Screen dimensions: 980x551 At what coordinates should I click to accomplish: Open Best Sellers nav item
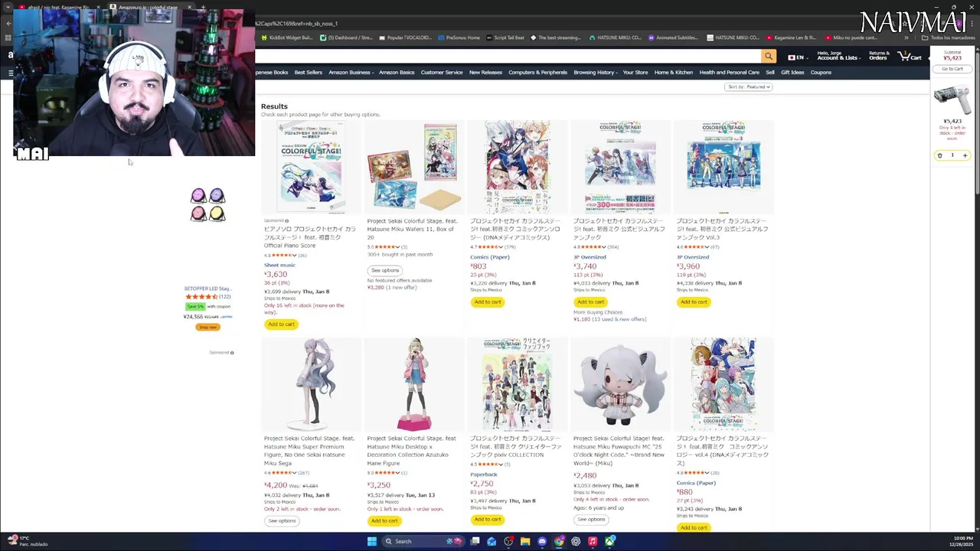(308, 72)
